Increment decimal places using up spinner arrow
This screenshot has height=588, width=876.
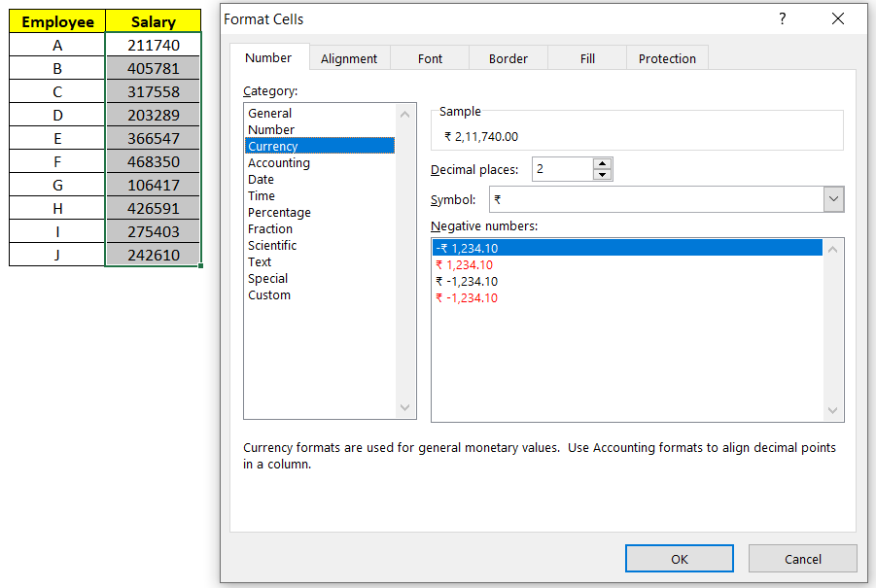tap(602, 163)
